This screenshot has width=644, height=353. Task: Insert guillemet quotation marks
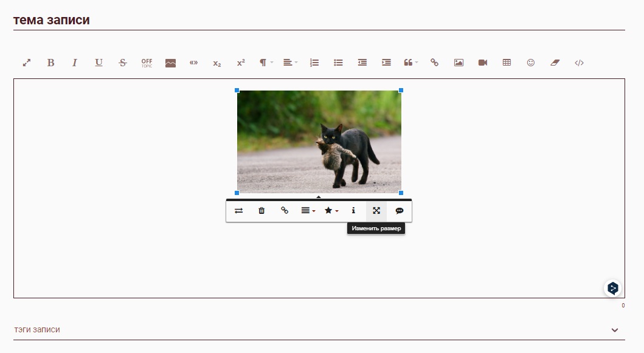coord(193,63)
